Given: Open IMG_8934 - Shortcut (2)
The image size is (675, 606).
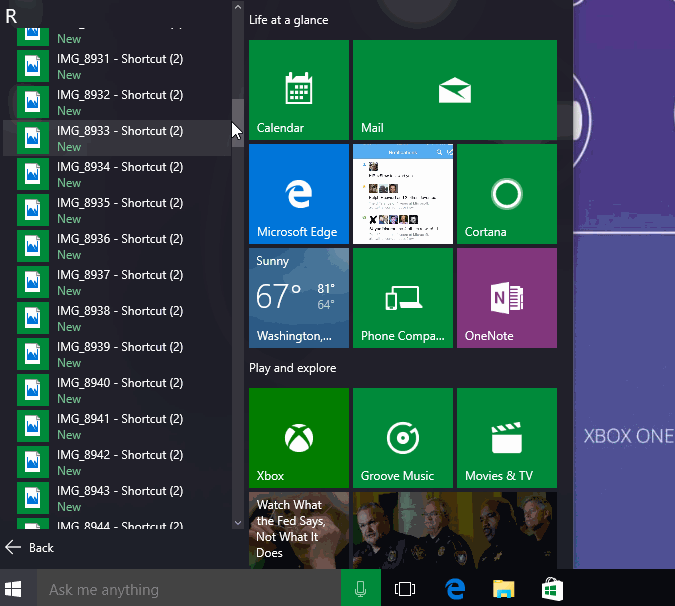Looking at the screenshot, I should [117, 174].
